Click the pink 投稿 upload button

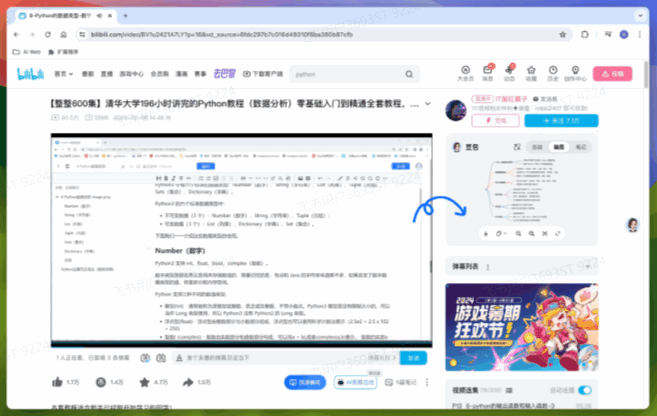click(x=612, y=73)
